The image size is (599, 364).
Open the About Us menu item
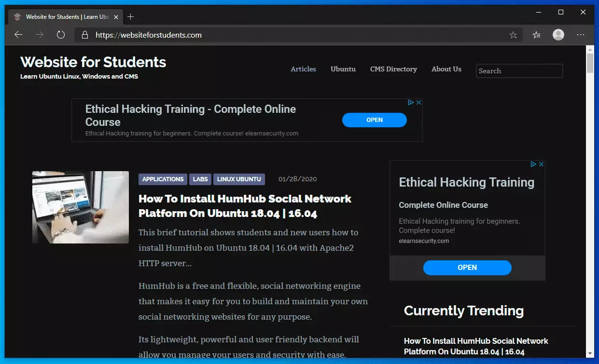click(x=446, y=69)
